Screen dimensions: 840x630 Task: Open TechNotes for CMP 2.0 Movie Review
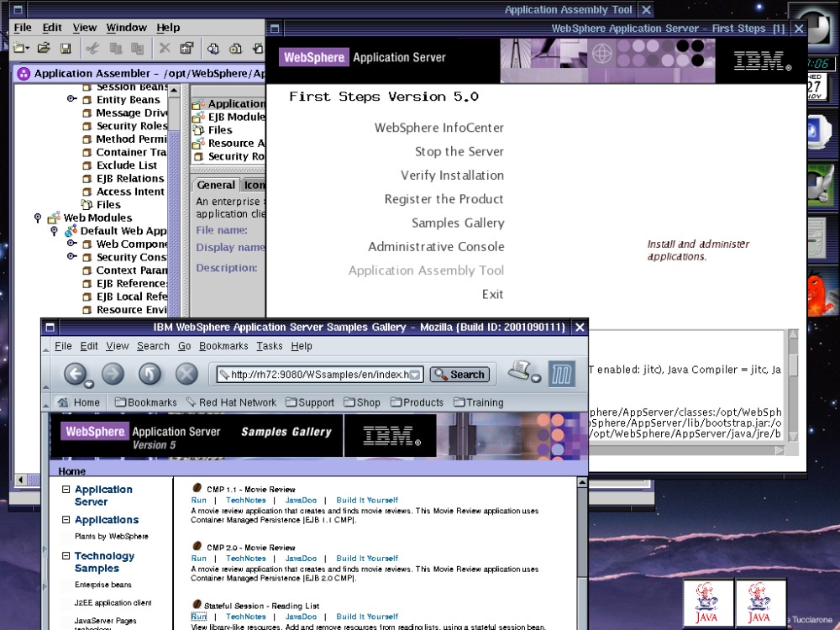pyautogui.click(x=246, y=559)
